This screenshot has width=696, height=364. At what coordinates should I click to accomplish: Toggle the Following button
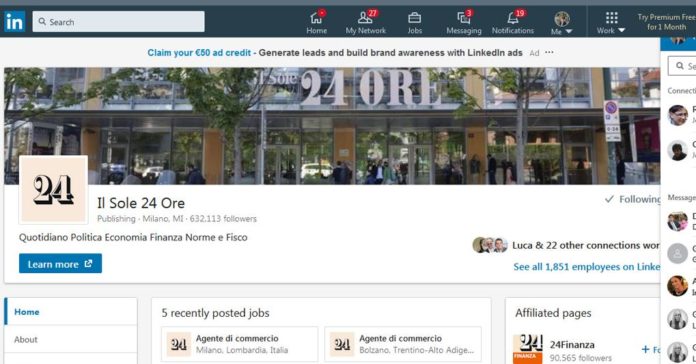[633, 199]
